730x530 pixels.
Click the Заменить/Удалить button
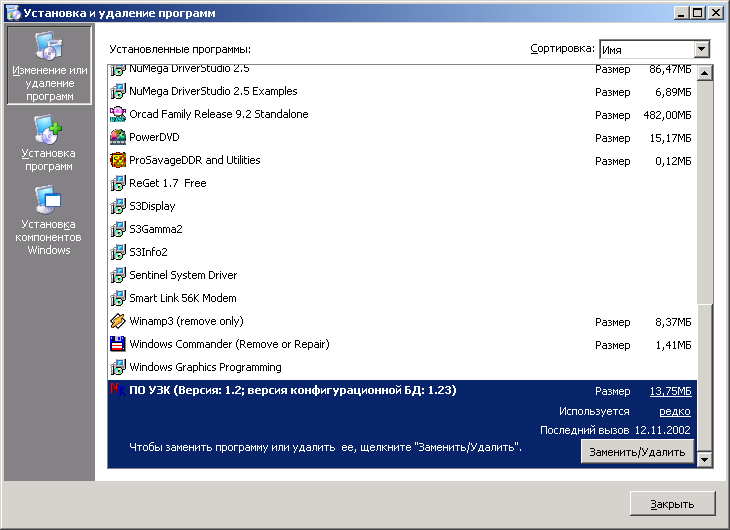(637, 452)
